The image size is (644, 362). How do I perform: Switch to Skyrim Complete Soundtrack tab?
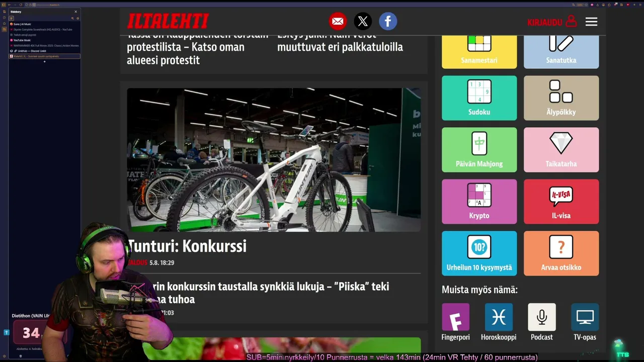pyautogui.click(x=44, y=30)
